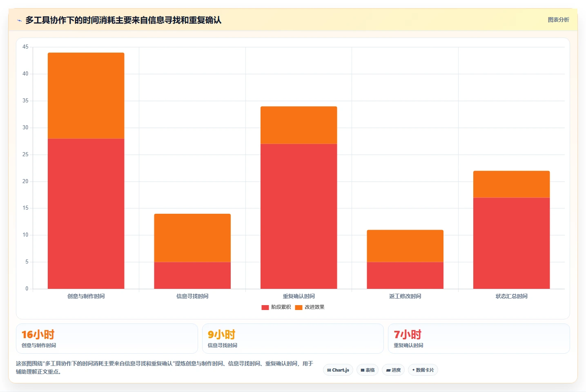Select the orange segment of 重复确认时间 bar
This screenshot has width=586, height=392.
(299, 125)
